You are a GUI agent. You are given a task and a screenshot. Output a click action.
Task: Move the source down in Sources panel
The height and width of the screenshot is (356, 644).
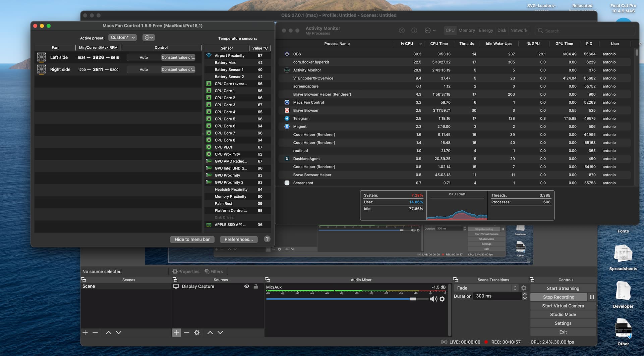(220, 333)
